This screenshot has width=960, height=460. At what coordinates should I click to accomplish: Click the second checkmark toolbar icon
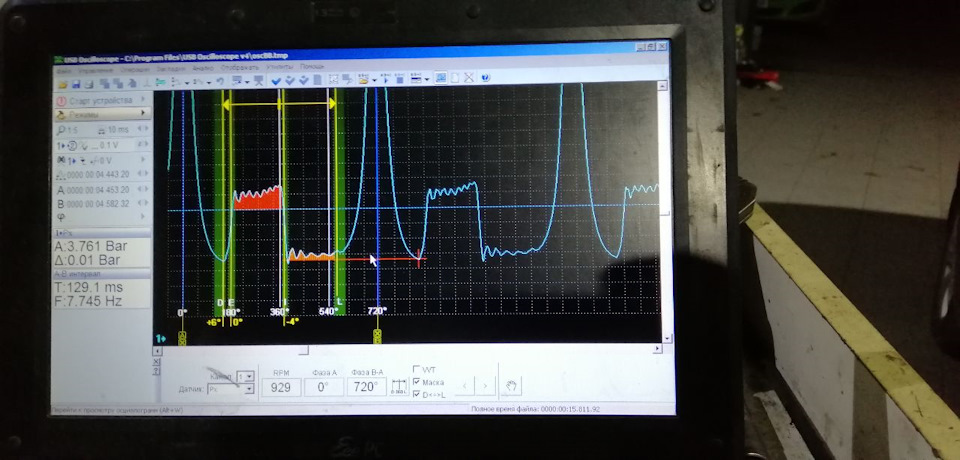(x=290, y=80)
